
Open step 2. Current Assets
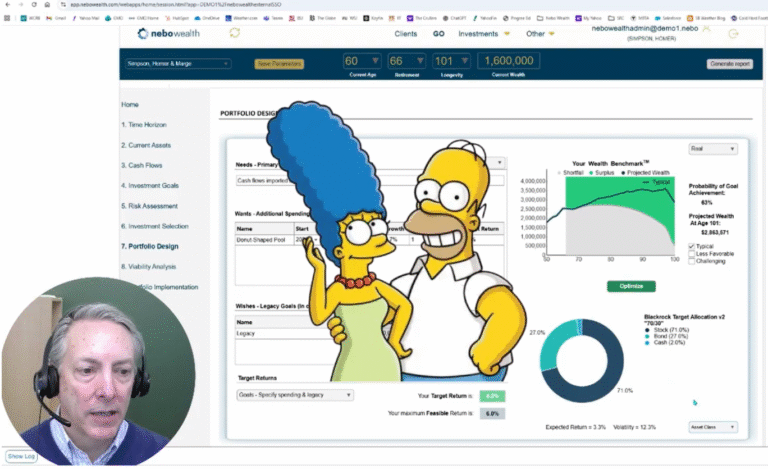pyautogui.click(x=146, y=145)
